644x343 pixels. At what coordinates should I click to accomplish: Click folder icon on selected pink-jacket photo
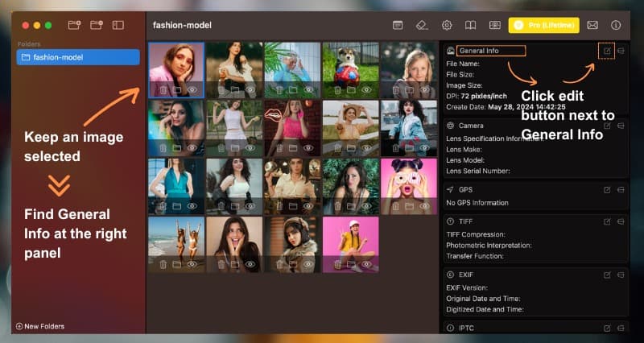point(177,90)
